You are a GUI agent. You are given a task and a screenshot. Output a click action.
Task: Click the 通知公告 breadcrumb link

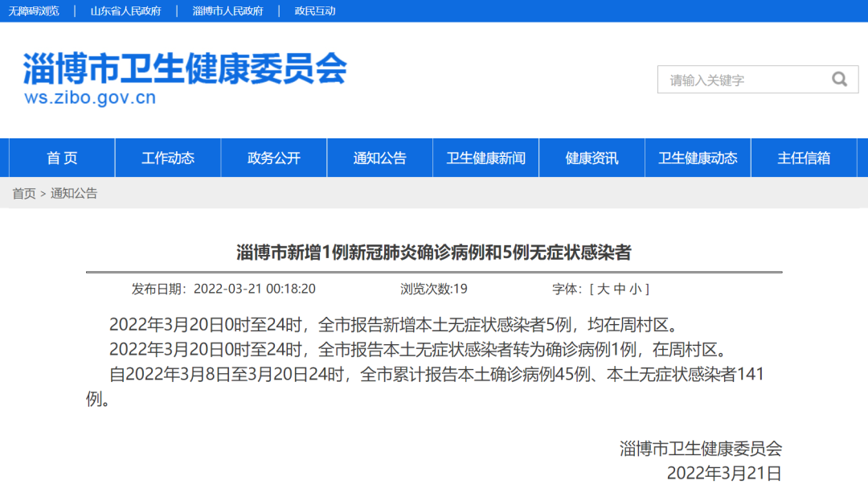click(x=74, y=194)
